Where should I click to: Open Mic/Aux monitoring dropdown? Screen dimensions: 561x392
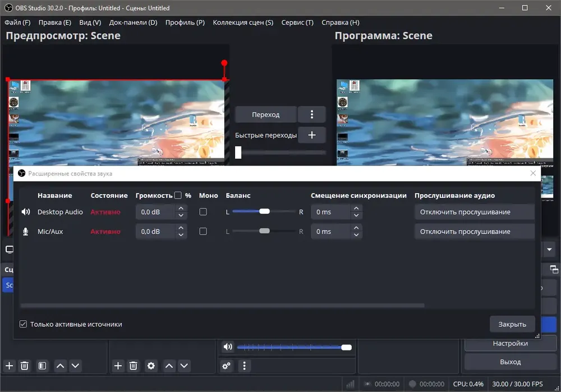point(475,232)
